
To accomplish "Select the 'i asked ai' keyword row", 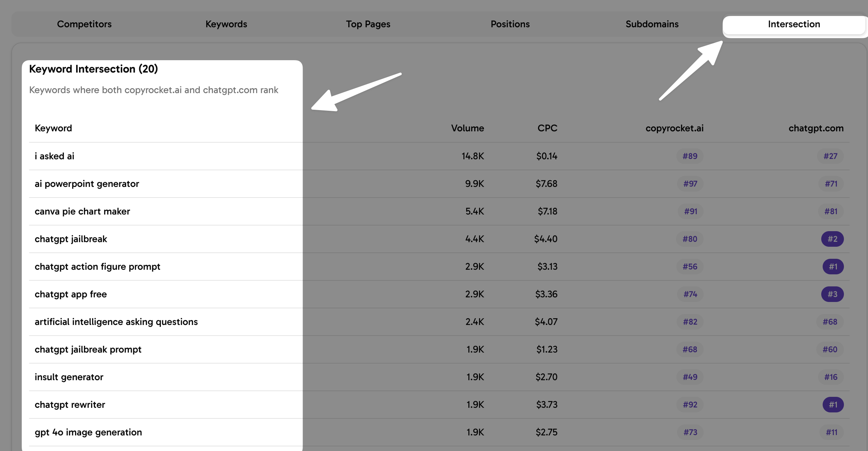I will (55, 156).
